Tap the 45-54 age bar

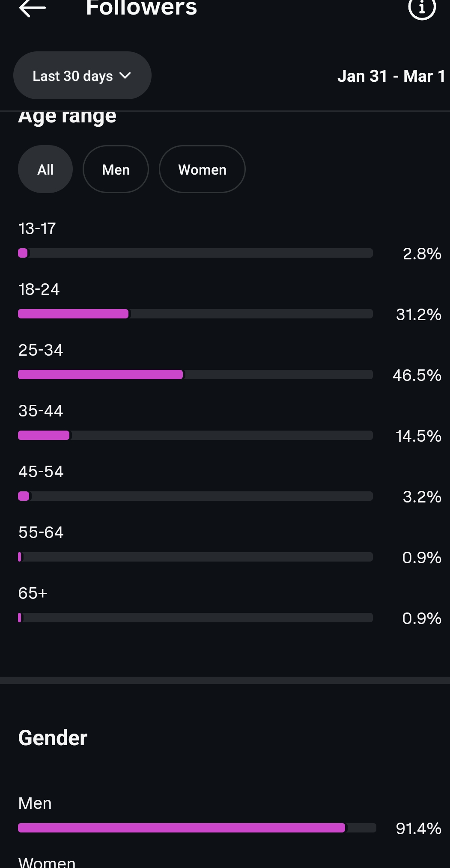pos(195,496)
